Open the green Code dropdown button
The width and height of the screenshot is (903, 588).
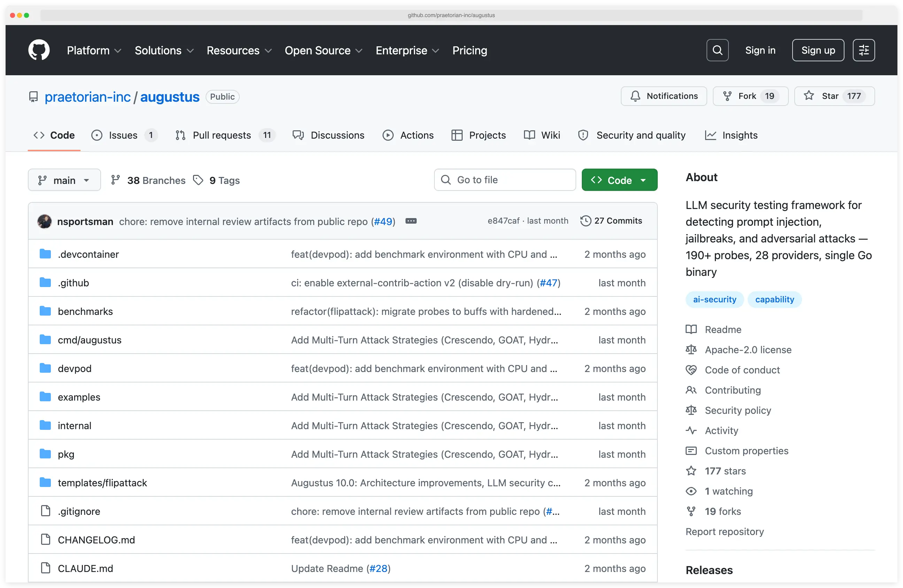[x=619, y=180]
